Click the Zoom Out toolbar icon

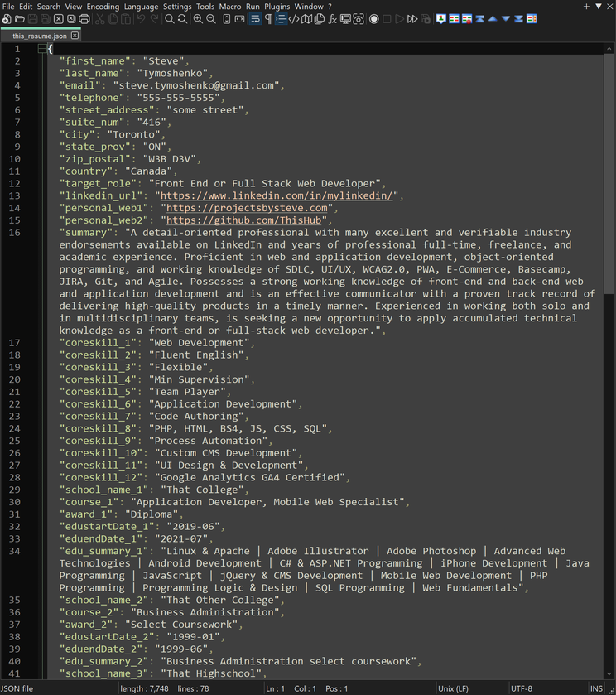tap(210, 19)
